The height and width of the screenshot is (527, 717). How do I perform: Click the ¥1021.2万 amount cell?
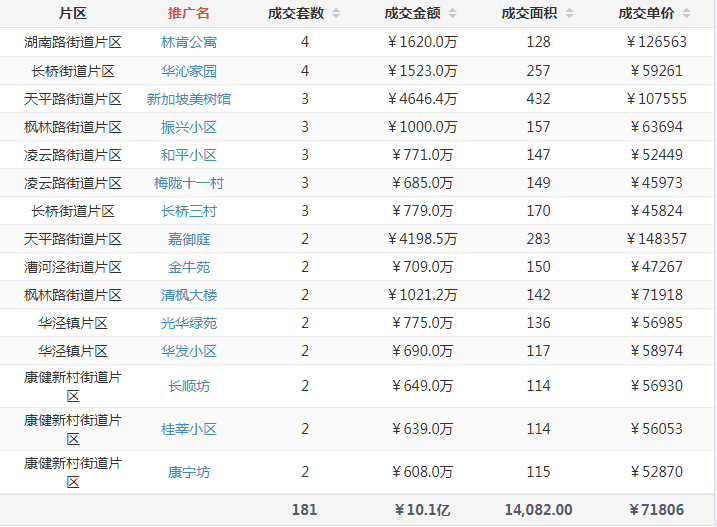[422, 295]
